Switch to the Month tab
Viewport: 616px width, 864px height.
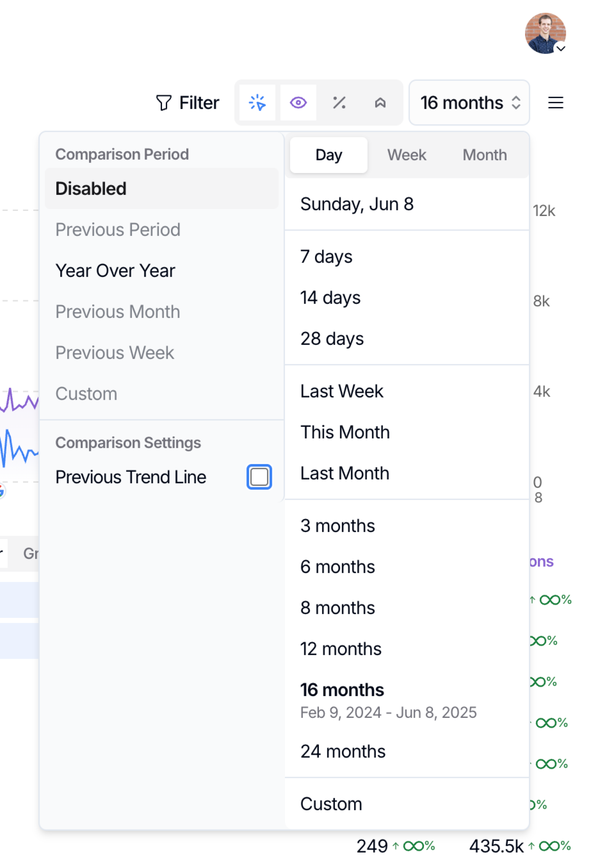[484, 155]
